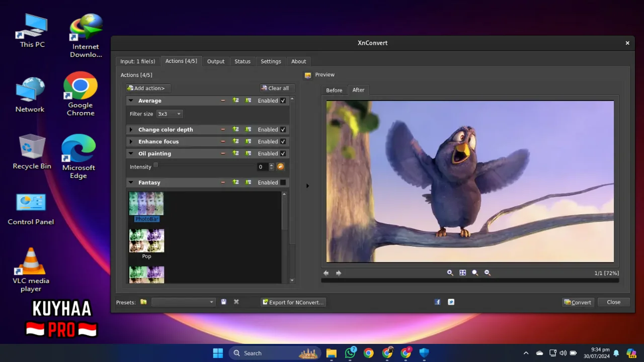This screenshot has height=362, width=644.
Task: Disable the Enhance focus checkbox
Action: pyautogui.click(x=283, y=141)
